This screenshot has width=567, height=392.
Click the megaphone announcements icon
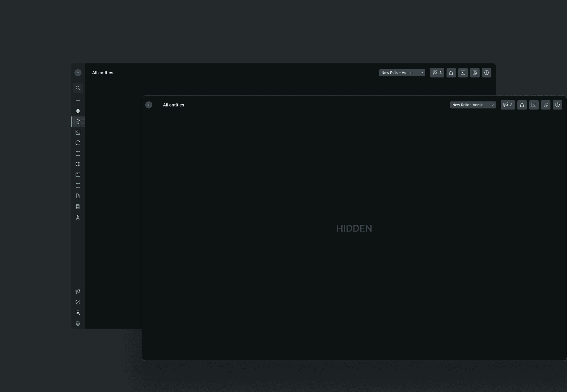(78, 291)
